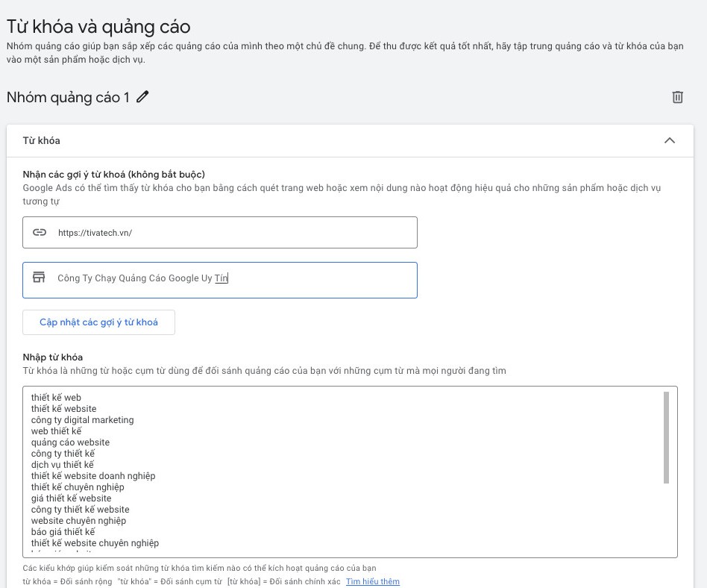The image size is (707, 588).
Task: Click the pencil icon to rename Nhóm quảng cáo 1
Action: (x=142, y=96)
